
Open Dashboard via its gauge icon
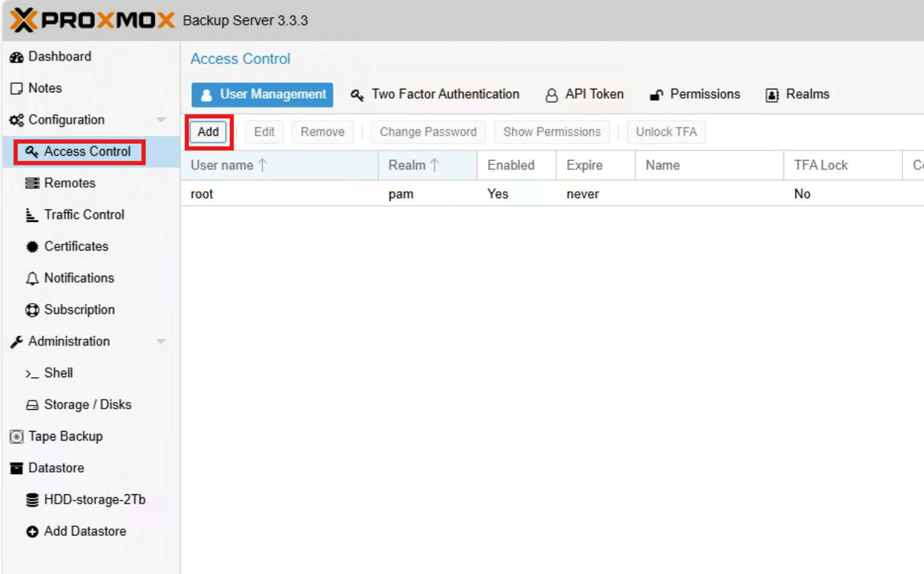(16, 57)
